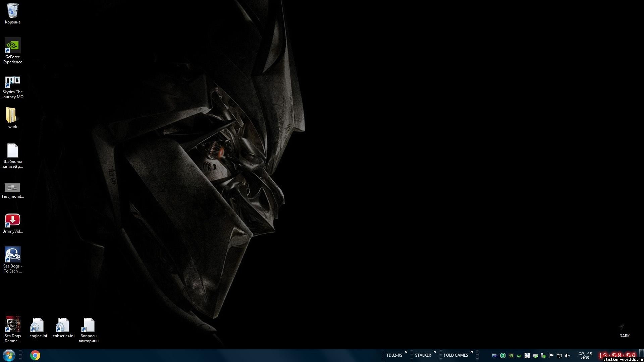Viewport: 644px width, 362px height.
Task: Expand the ! OLD GAMES toolbar chevron
Action: 472,352
